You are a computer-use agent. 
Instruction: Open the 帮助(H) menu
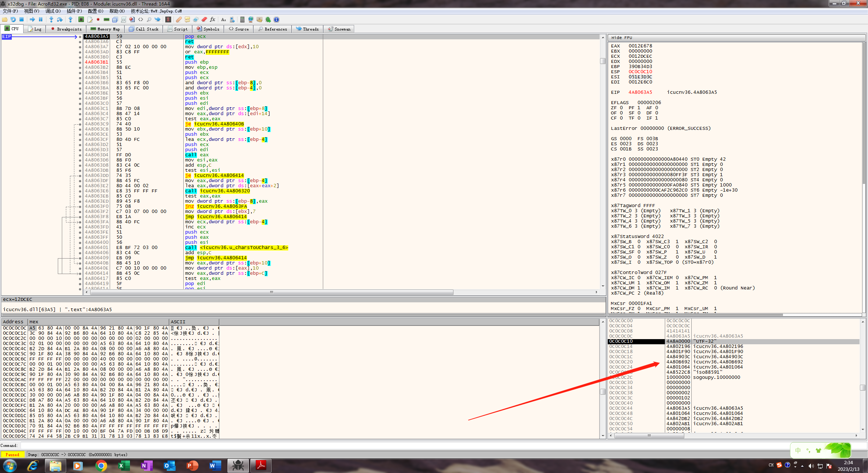tap(117, 11)
